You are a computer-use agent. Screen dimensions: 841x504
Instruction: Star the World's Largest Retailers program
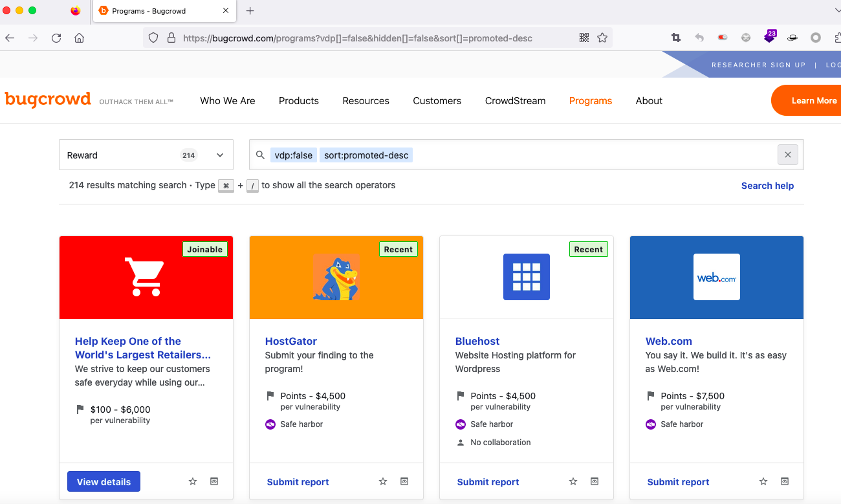tap(193, 481)
